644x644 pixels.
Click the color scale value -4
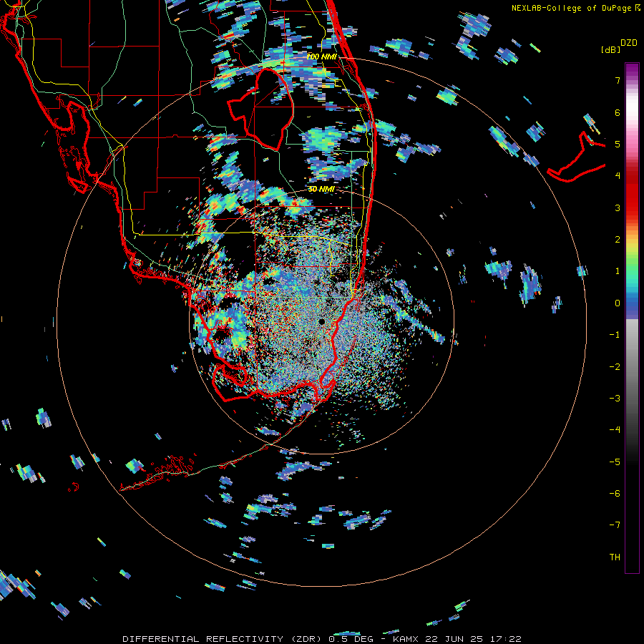pos(615,430)
